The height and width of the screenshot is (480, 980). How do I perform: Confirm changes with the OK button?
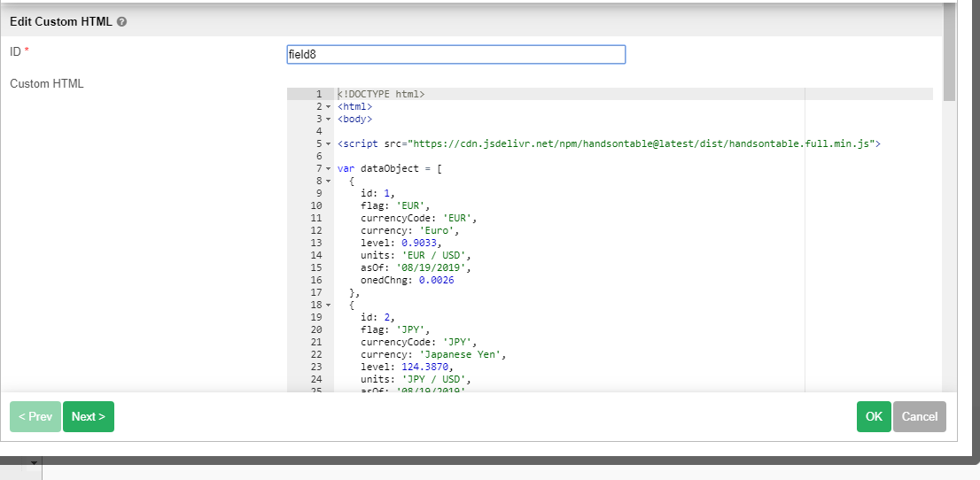[x=874, y=417]
